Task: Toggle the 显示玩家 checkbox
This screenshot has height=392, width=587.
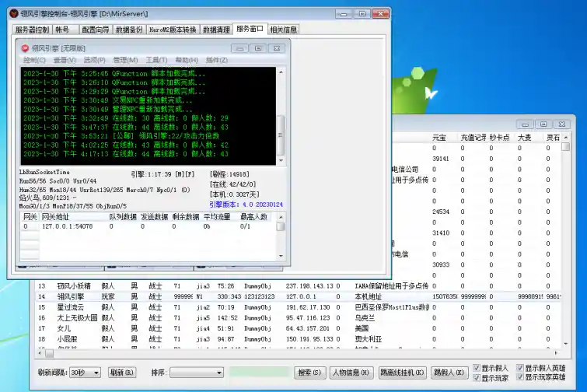Action: pos(477,377)
